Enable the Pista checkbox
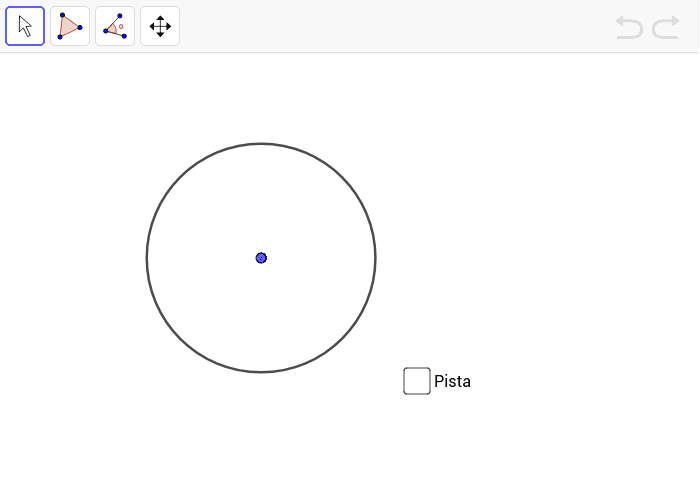Viewport: 700px width, 500px height. click(x=417, y=381)
